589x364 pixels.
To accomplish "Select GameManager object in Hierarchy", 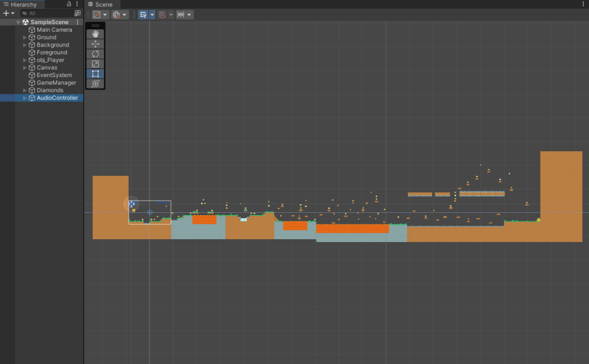I will click(56, 83).
